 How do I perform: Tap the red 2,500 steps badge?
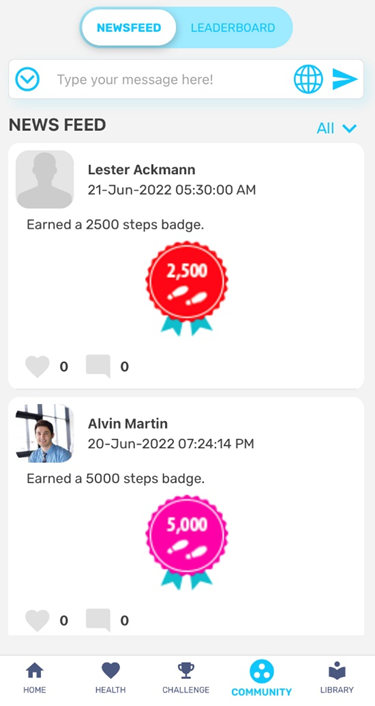pos(186,289)
